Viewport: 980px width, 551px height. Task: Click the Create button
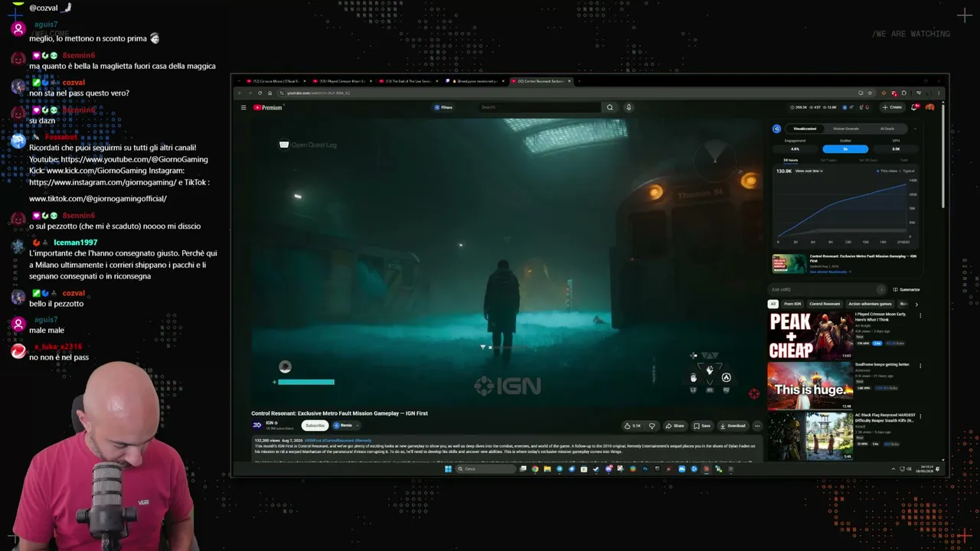pyautogui.click(x=892, y=107)
